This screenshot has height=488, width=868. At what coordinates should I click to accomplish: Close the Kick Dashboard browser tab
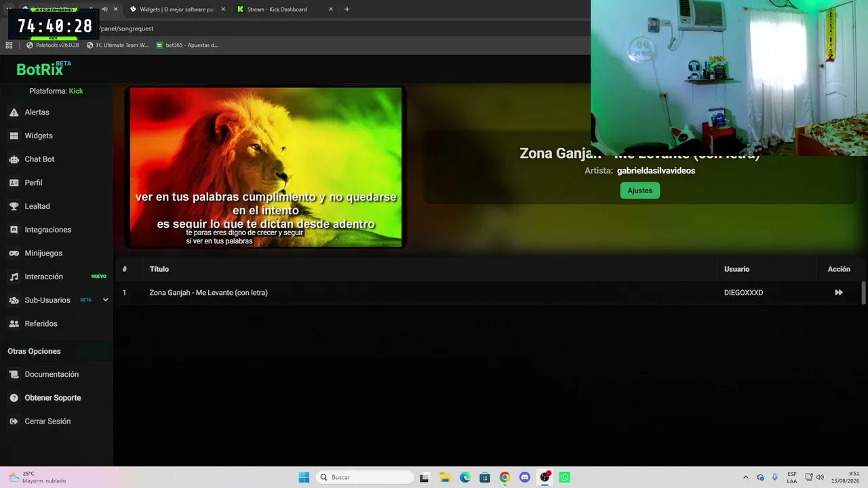pos(331,9)
